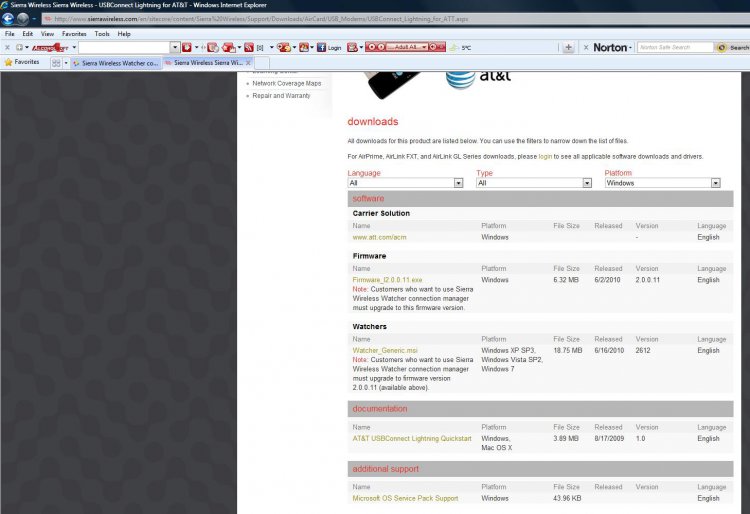Screen dimensions: 750x514
Task: Open the View menu
Action: point(47,34)
